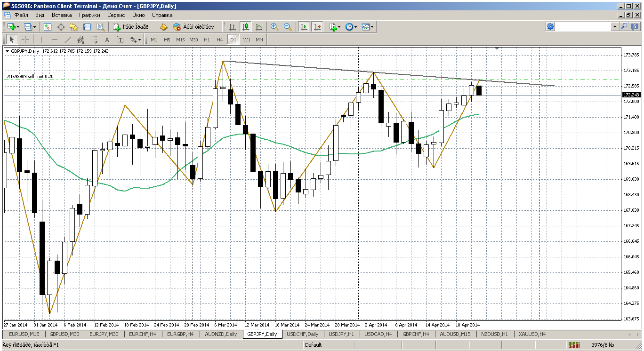Toggle the H4 timeframe
Image resolution: width=644 pixels, height=351 pixels.
click(220, 40)
